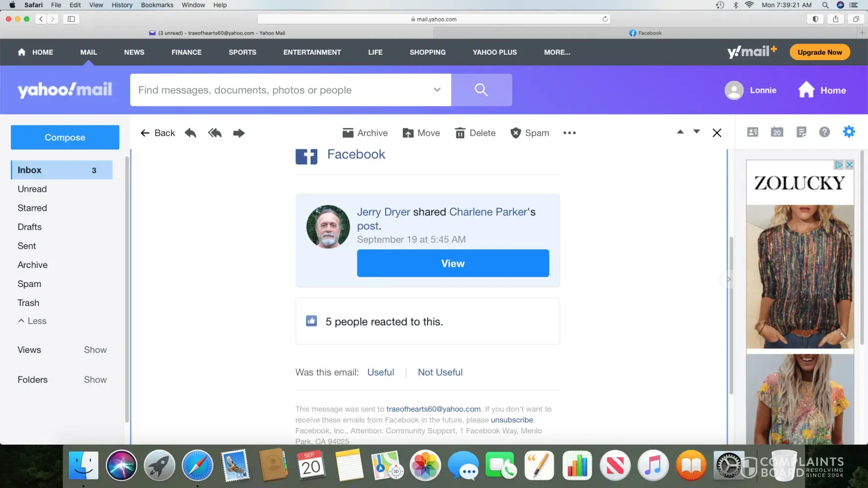Archive this Facebook email
This screenshot has width=868, height=488.
tap(365, 133)
